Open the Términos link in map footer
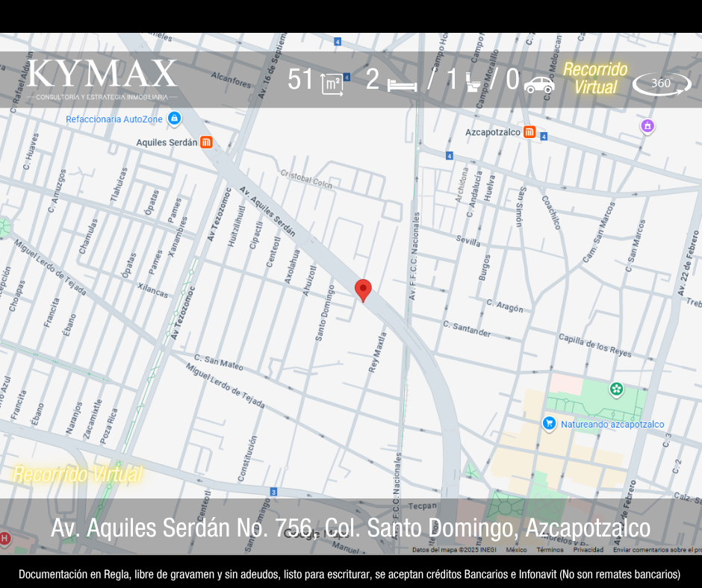Image resolution: width=702 pixels, height=588 pixels. 550,550
